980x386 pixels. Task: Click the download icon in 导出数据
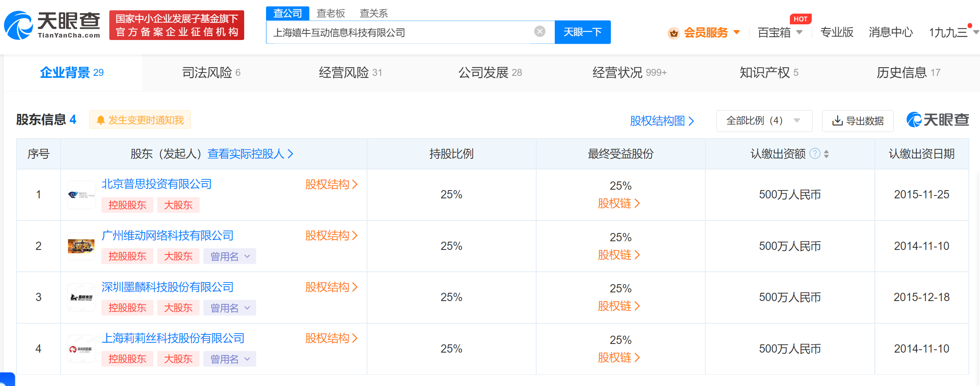click(x=837, y=121)
